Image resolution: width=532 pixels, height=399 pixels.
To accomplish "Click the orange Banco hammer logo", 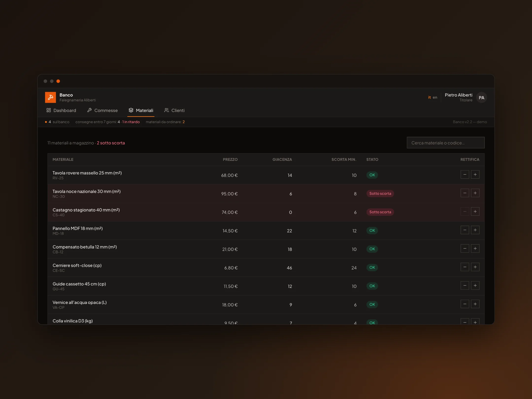I will pos(50,97).
